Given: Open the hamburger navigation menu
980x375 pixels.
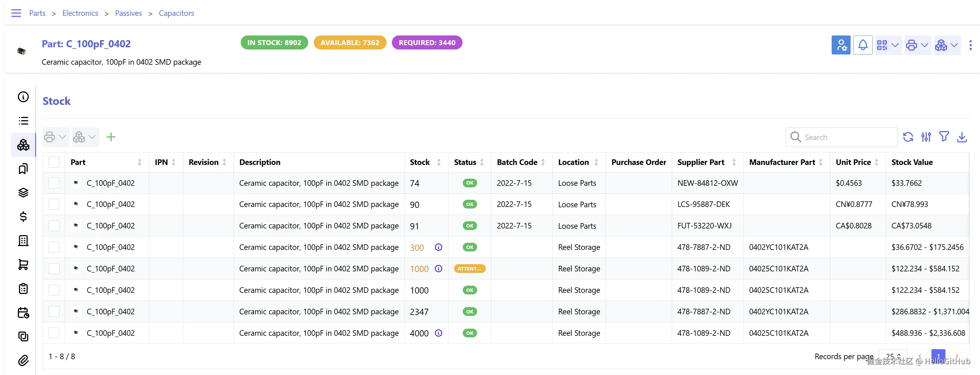Looking at the screenshot, I should click(16, 13).
